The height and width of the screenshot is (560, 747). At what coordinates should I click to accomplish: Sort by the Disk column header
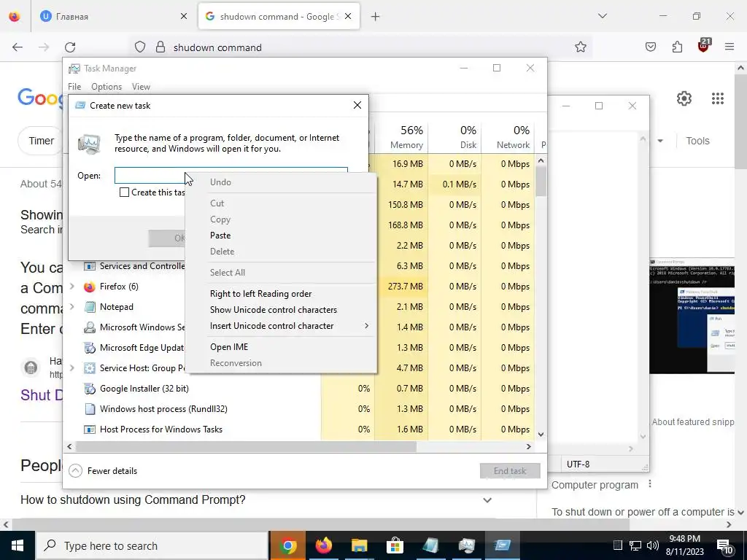(x=455, y=138)
